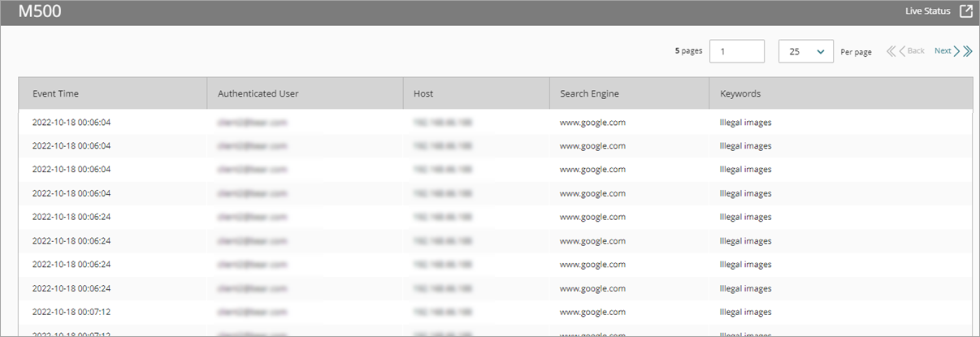The width and height of the screenshot is (980, 337).
Task: Click the Back pagination text
Action: click(x=916, y=51)
